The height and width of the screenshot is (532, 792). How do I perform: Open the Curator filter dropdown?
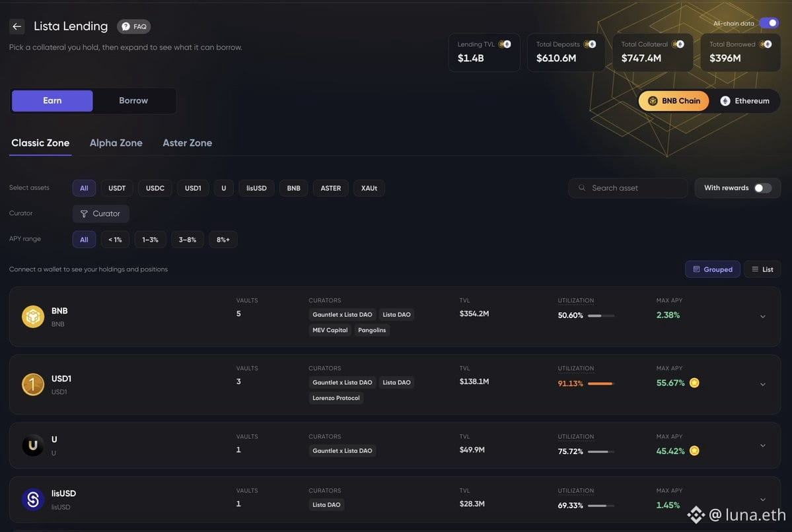click(100, 213)
